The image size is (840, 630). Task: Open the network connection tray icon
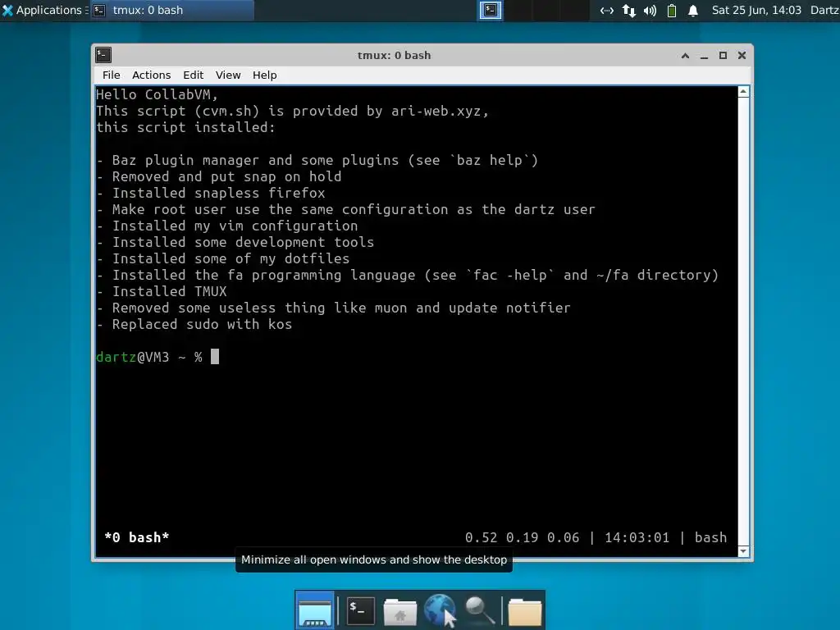point(606,10)
